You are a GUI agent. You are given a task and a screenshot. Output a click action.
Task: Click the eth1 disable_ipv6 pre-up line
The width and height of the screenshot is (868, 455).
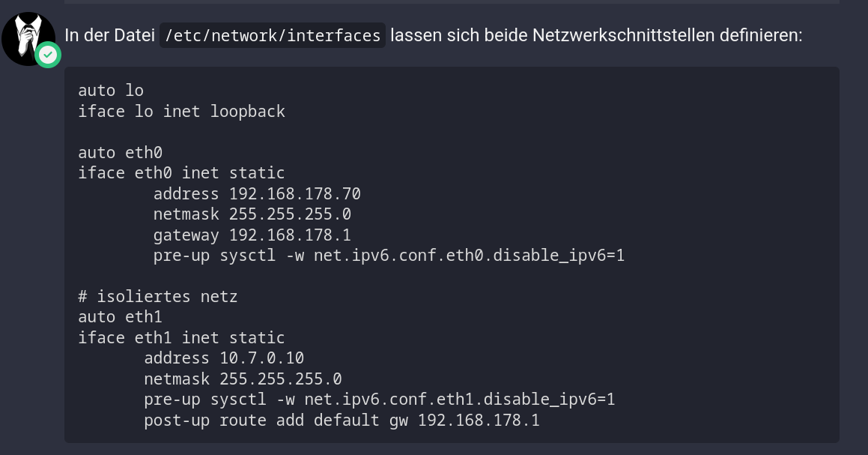pos(380,400)
